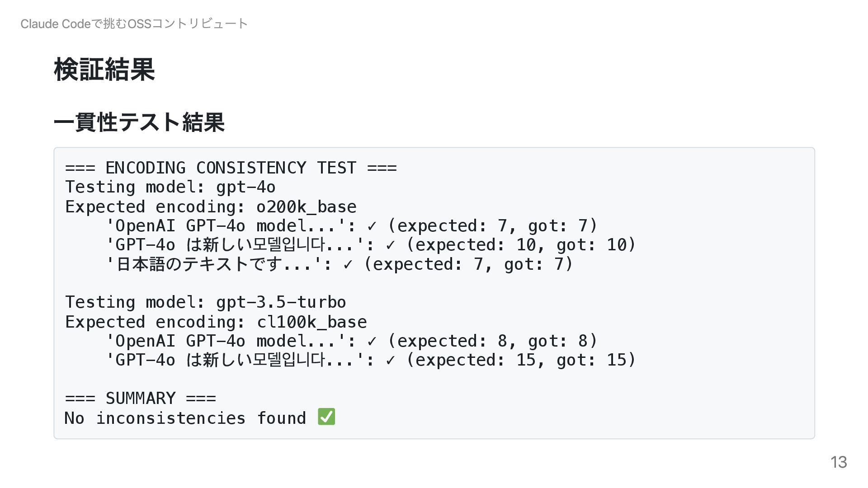Click the checkmark on the Japanese text test line

(348, 265)
